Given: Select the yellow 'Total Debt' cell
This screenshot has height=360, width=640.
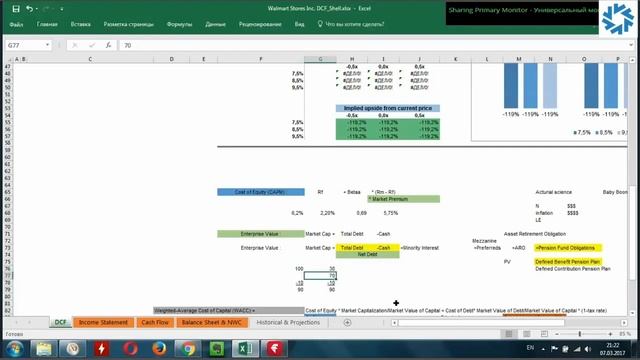Looking at the screenshot, I should (352, 248).
